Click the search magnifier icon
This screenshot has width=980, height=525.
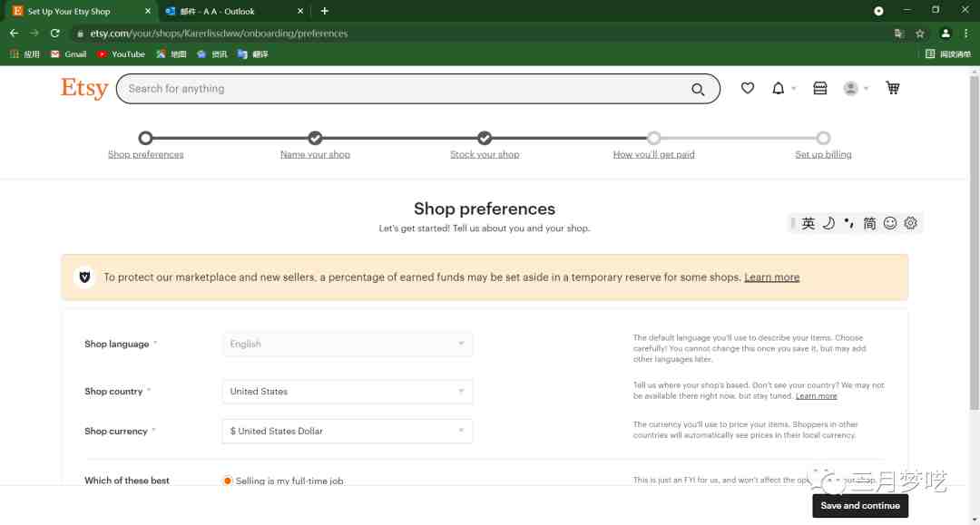(x=698, y=89)
